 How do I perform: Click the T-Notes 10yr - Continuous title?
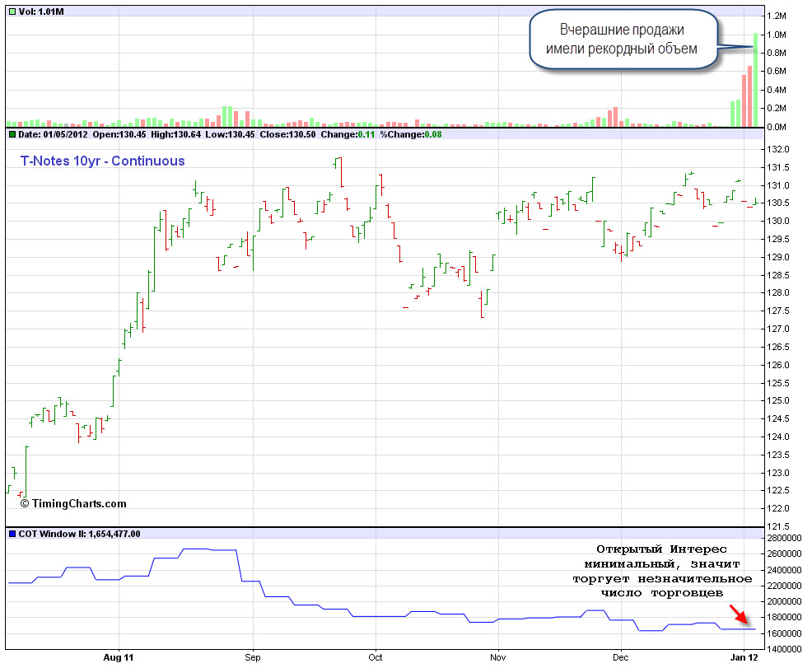click(x=102, y=161)
